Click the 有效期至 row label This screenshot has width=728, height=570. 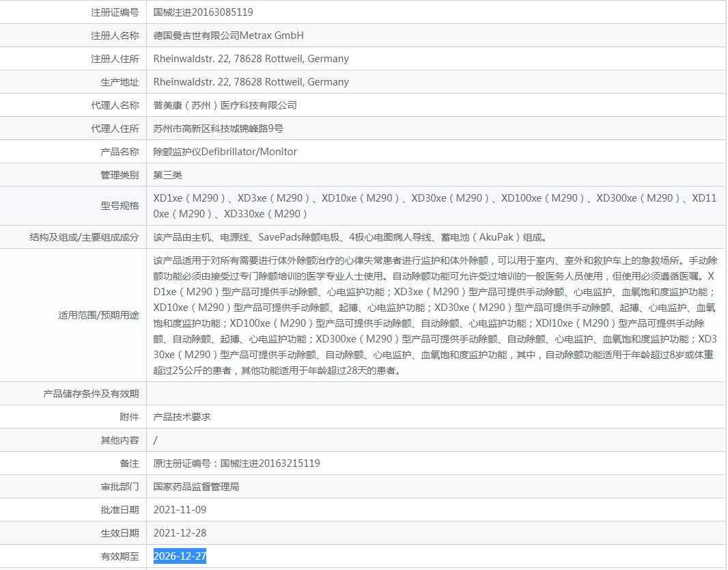click(120, 556)
